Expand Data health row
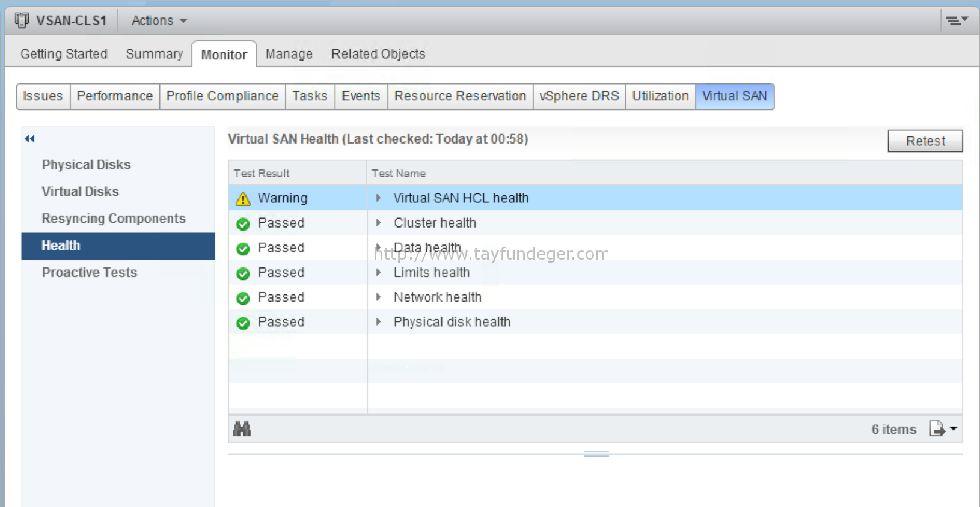 pyautogui.click(x=378, y=247)
